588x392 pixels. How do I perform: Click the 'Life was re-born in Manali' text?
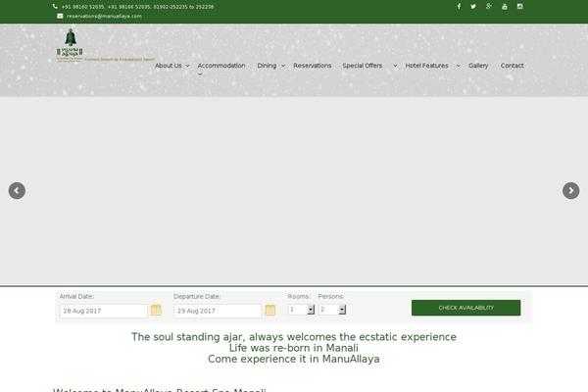click(294, 348)
